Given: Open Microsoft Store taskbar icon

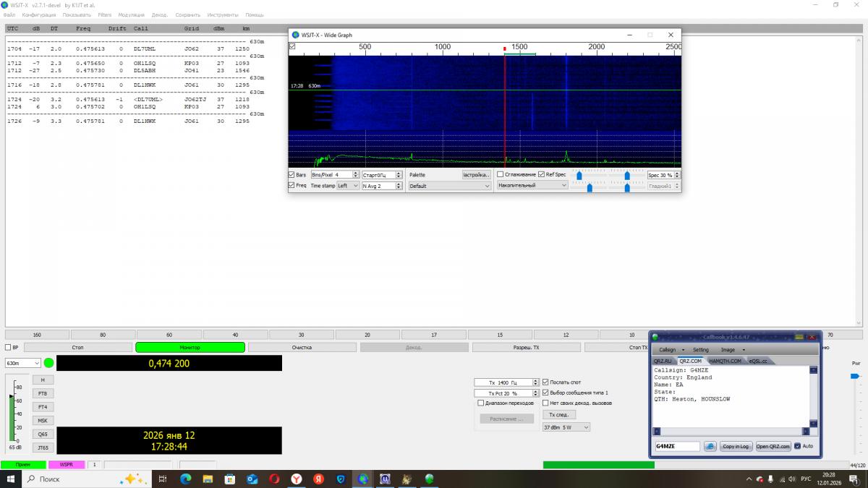Looking at the screenshot, I should [229, 479].
